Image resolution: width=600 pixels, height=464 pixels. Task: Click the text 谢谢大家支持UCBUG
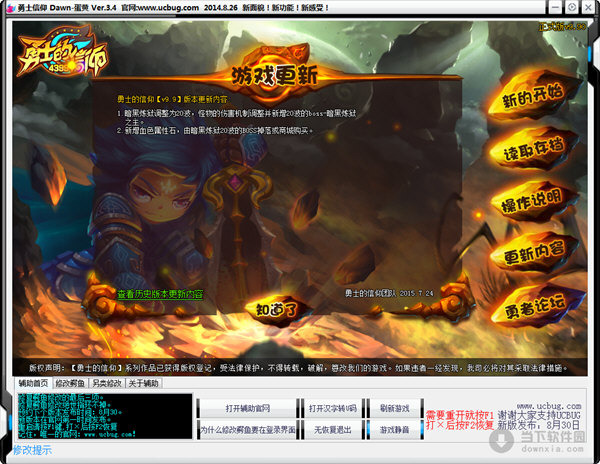pyautogui.click(x=539, y=415)
